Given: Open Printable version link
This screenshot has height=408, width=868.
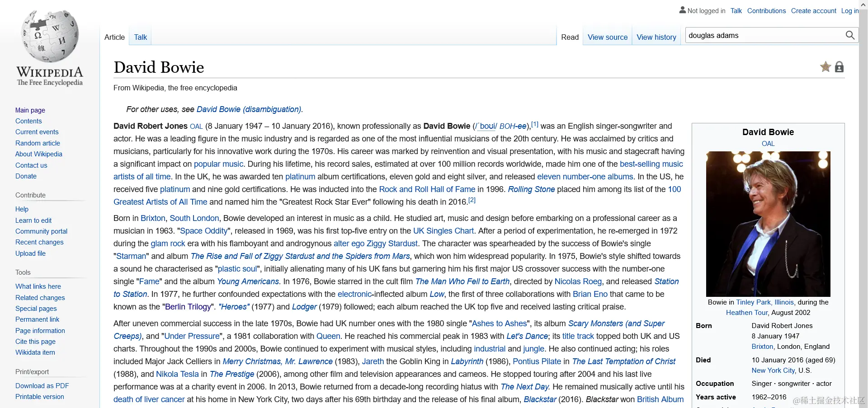Looking at the screenshot, I should [x=40, y=397].
